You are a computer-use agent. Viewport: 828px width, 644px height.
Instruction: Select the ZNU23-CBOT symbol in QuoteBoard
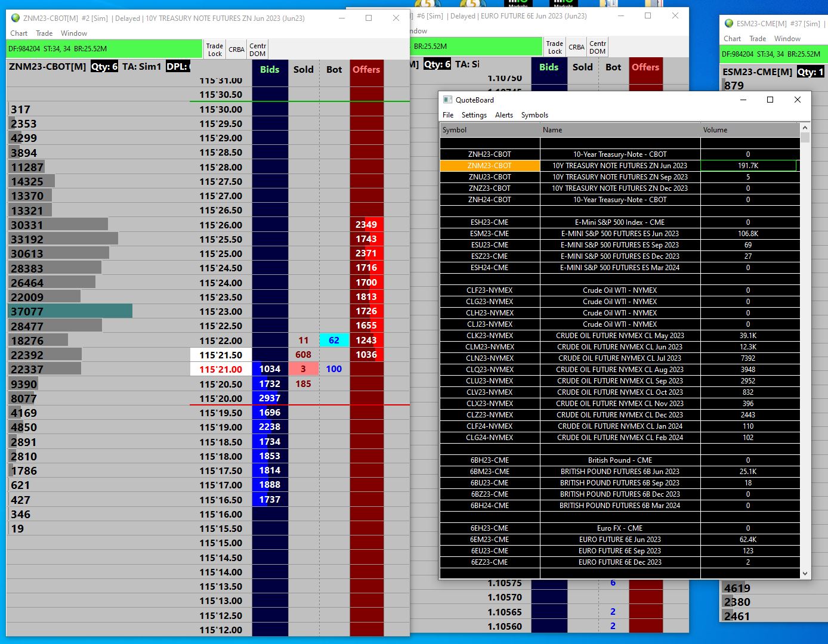(x=490, y=177)
